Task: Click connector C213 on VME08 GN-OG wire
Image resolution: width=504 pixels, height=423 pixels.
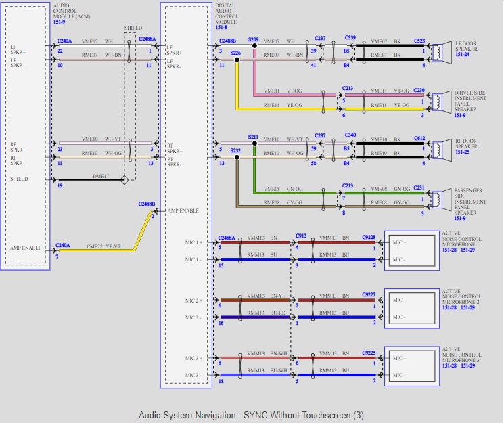Action: click(x=348, y=185)
